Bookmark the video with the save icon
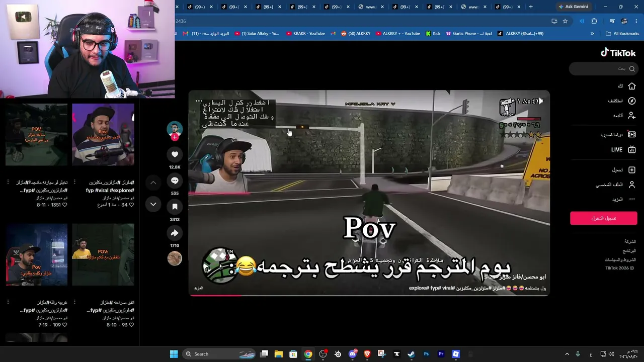Viewport: 644px width, 362px height. click(x=175, y=207)
